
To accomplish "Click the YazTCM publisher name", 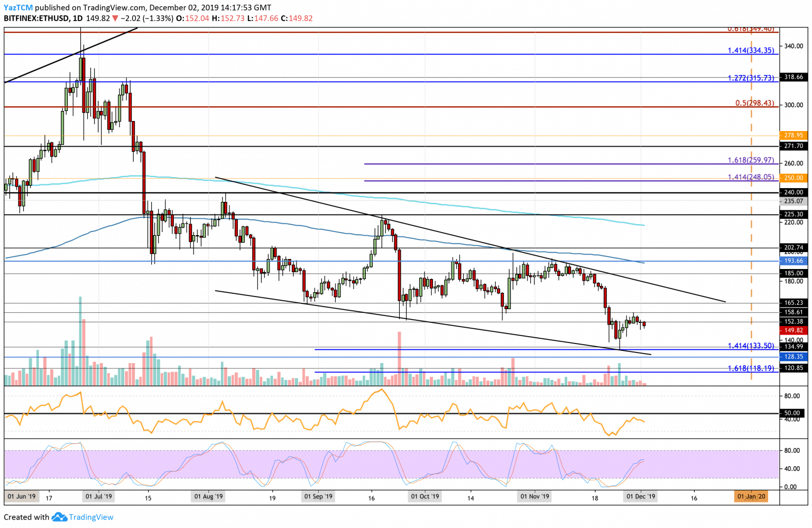I will click(x=19, y=8).
